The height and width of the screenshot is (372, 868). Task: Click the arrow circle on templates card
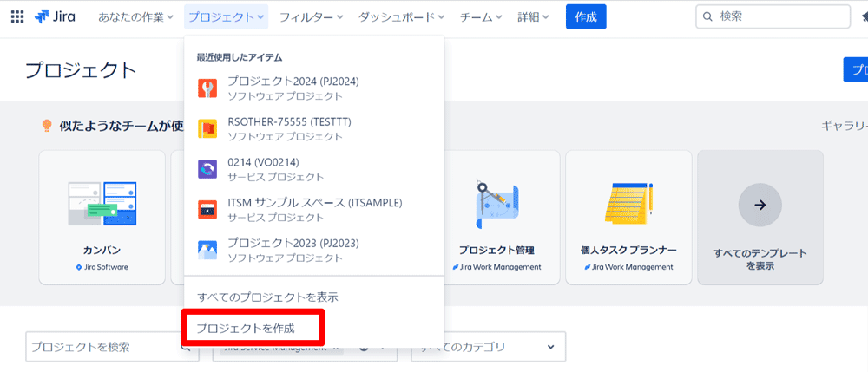pyautogui.click(x=760, y=205)
